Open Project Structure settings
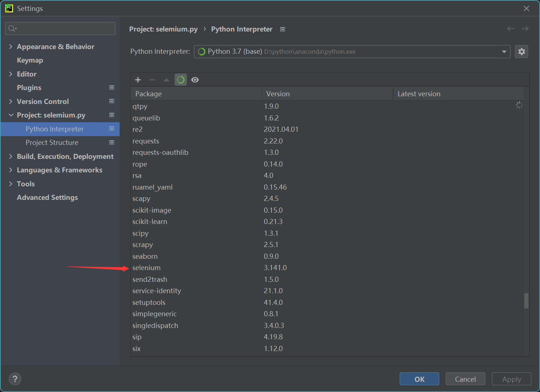This screenshot has height=392, width=540. [52, 142]
